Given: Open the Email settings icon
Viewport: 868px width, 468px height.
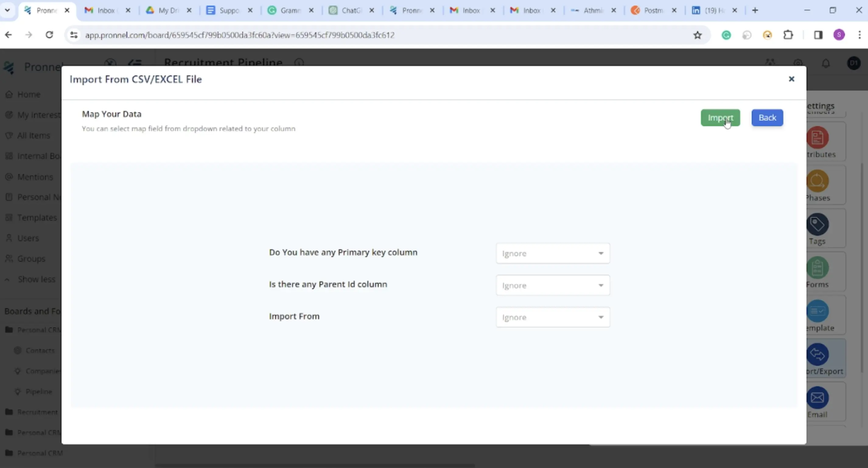Looking at the screenshot, I should pyautogui.click(x=817, y=398).
